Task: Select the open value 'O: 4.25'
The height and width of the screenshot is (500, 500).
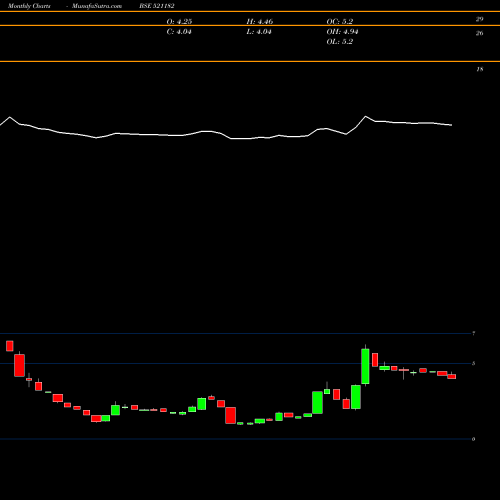Action: pos(179,22)
